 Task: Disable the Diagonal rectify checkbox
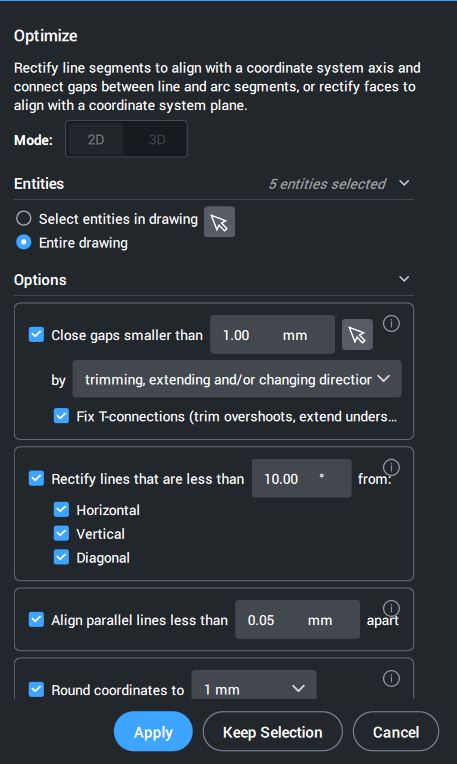61,557
